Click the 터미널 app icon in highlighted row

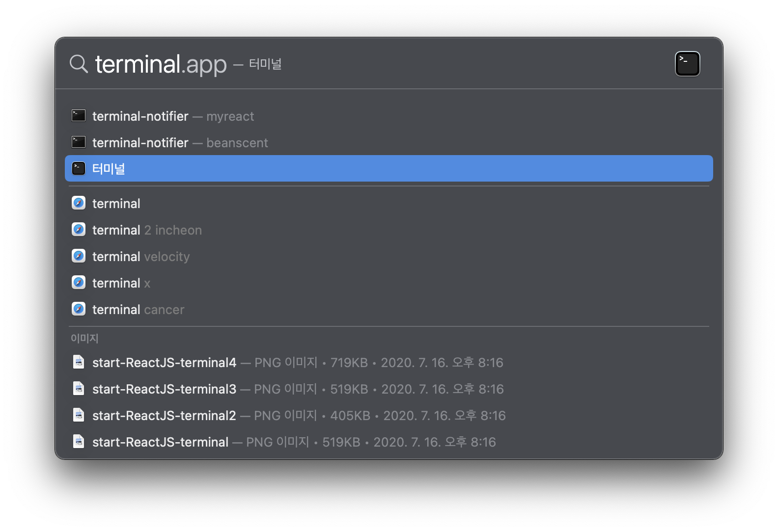click(79, 169)
